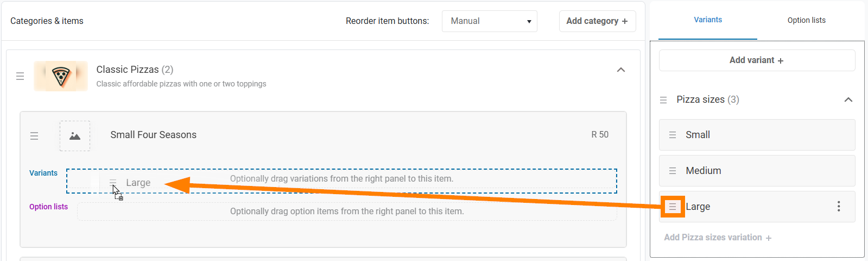Switch to the Variants tab

point(708,20)
